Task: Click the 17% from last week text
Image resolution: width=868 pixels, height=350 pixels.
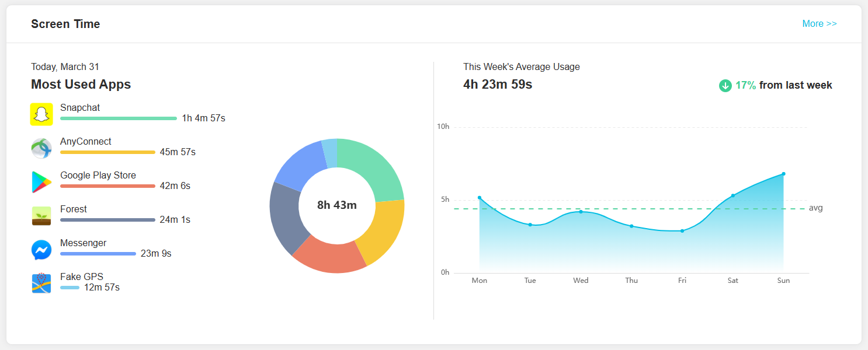Action: 784,86
